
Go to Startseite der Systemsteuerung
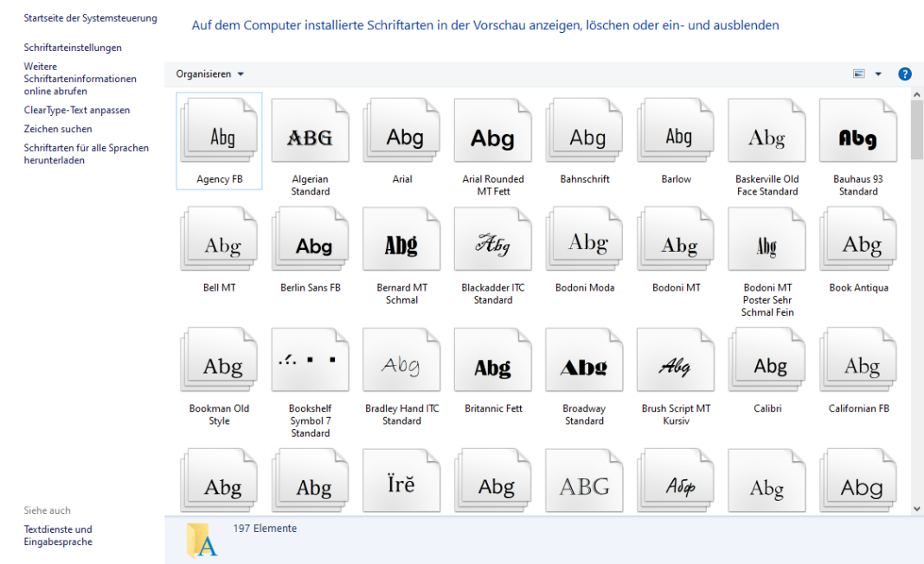pyautogui.click(x=90, y=17)
